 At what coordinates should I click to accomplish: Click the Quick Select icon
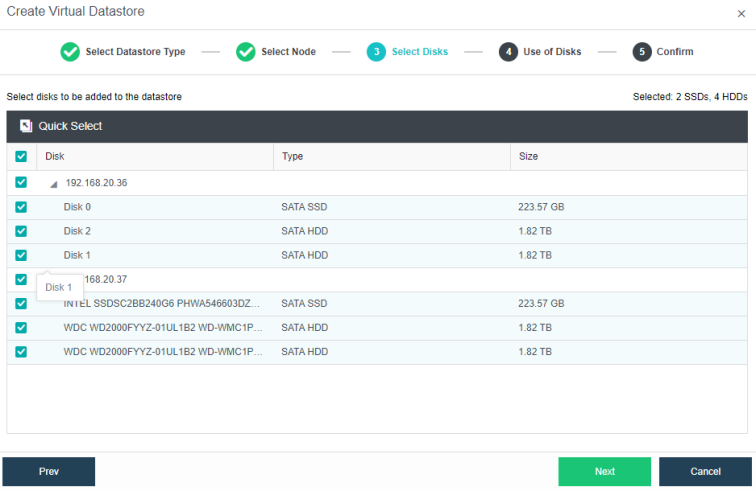click(x=26, y=126)
